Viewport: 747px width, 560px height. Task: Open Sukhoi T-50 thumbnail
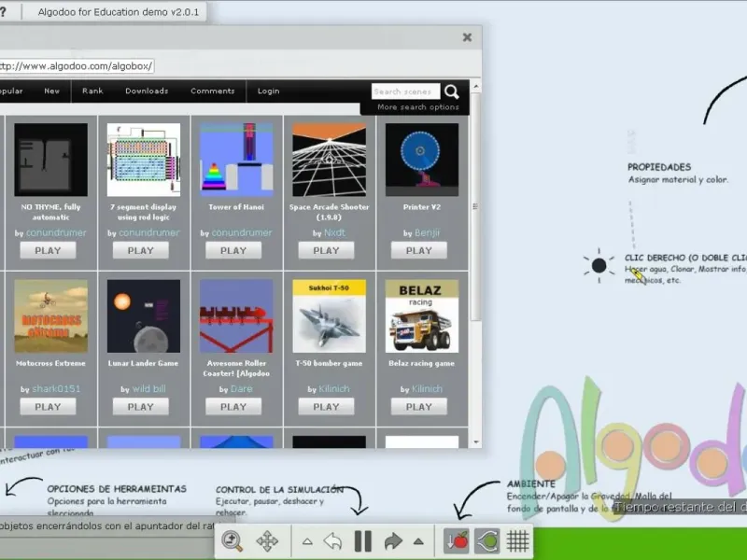point(330,316)
